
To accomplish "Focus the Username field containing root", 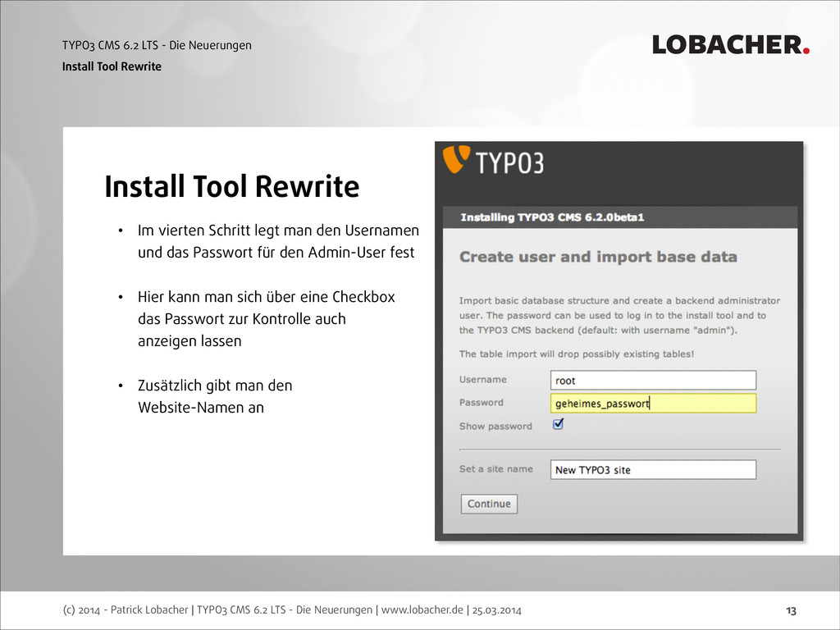I will (x=653, y=381).
